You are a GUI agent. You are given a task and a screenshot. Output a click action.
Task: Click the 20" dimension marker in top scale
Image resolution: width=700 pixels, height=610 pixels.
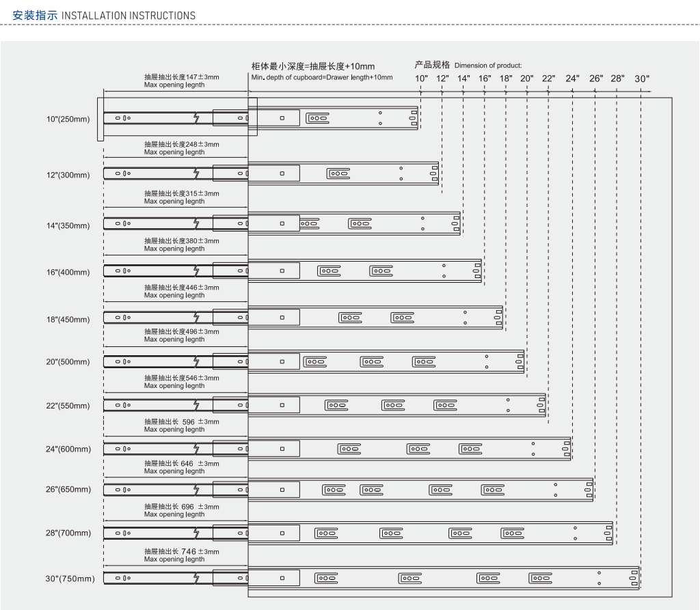click(526, 79)
